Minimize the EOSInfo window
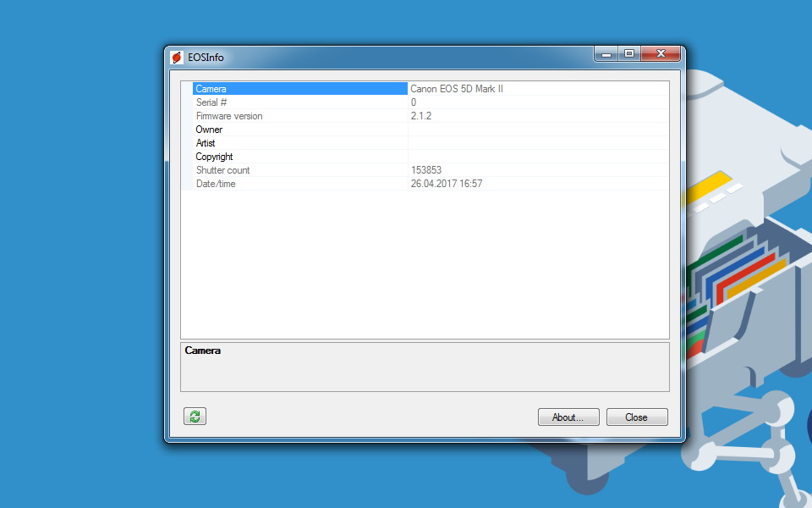Viewport: 812px width, 508px height. (x=606, y=54)
